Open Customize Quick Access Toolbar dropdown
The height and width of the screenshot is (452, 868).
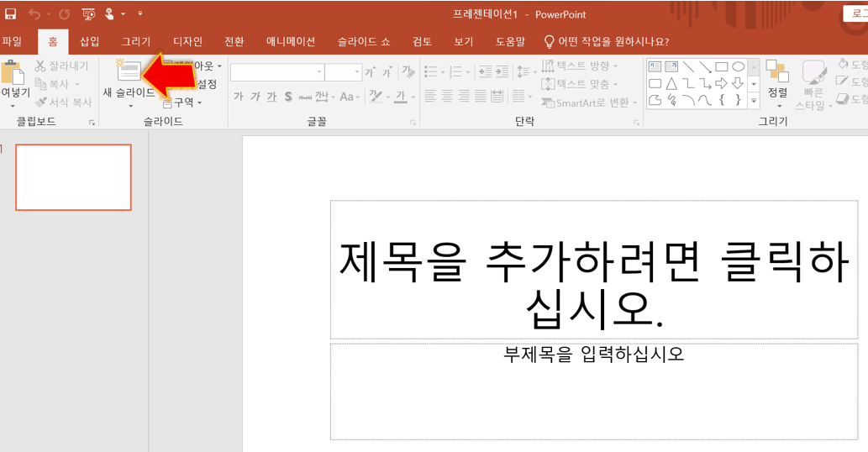pyautogui.click(x=140, y=13)
